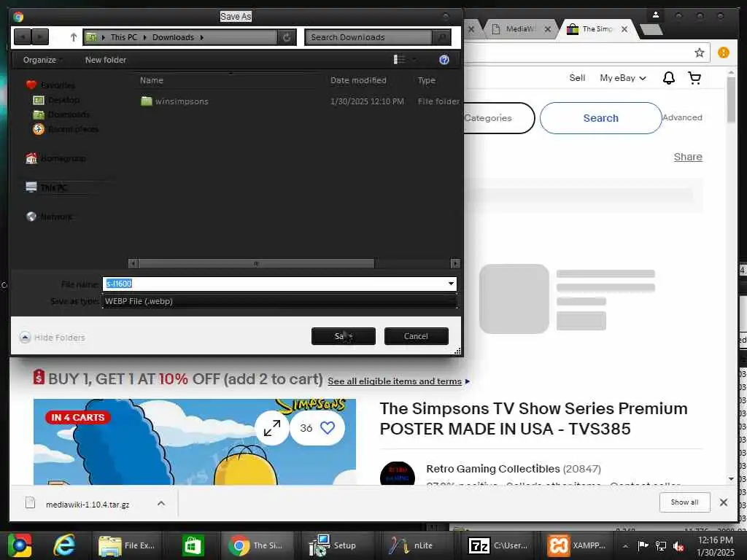Click New folder button
Viewport: 747px width, 560px height.
[106, 60]
